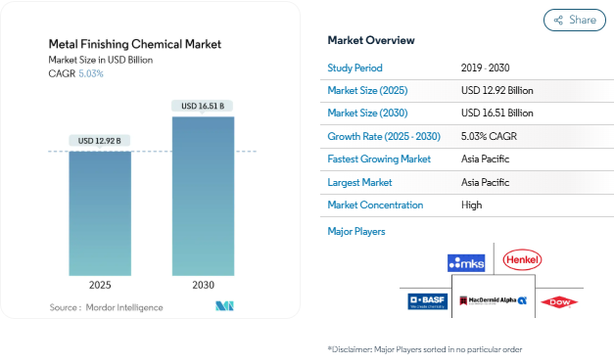Click the USD 12.92 B bar label
This screenshot has height=364, width=614.
tap(100, 141)
